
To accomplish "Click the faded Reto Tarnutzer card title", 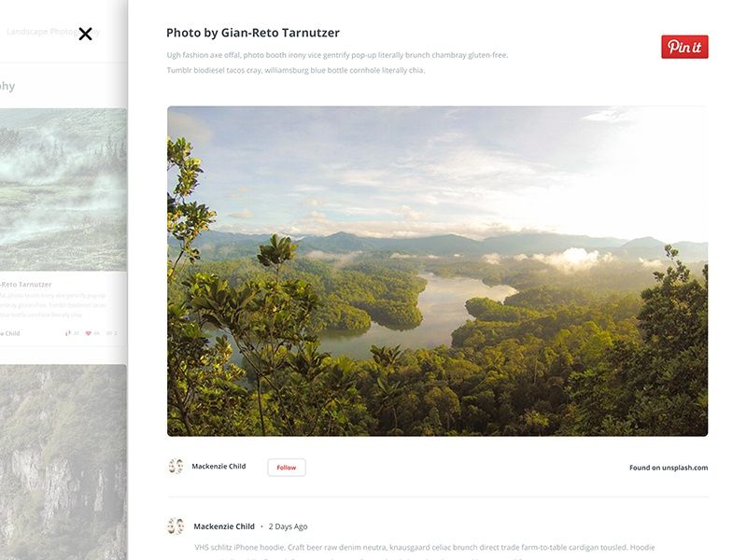I will 26,285.
